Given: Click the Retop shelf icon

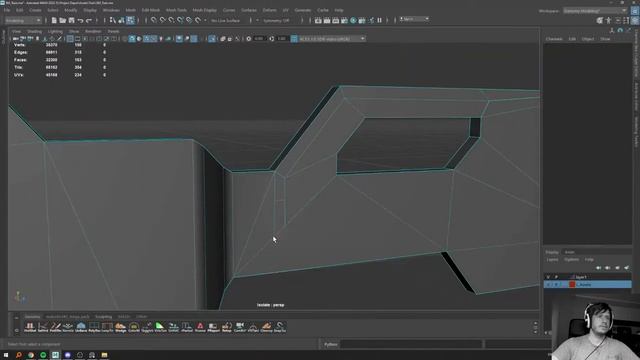Looking at the screenshot, I should [227, 327].
